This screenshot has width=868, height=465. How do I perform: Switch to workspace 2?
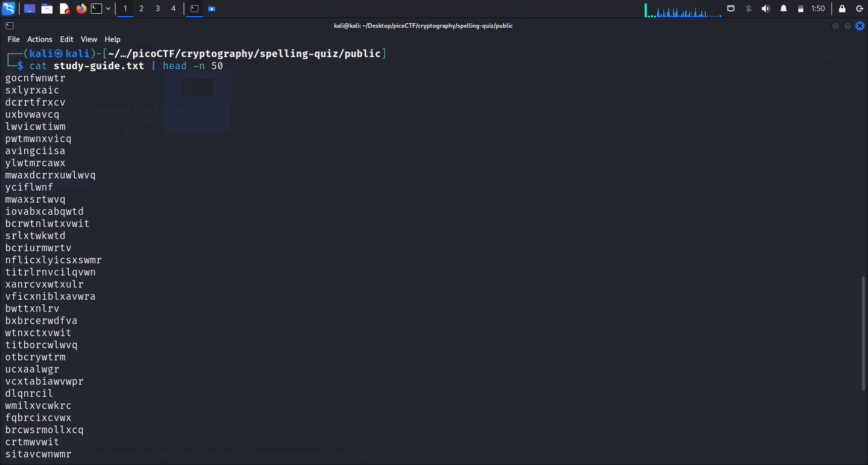point(141,9)
